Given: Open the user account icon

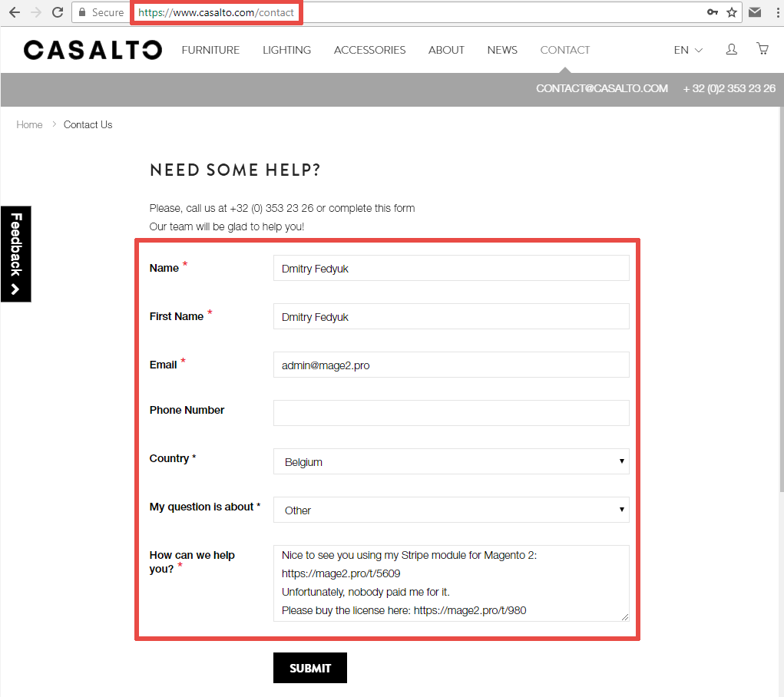Looking at the screenshot, I should [732, 49].
